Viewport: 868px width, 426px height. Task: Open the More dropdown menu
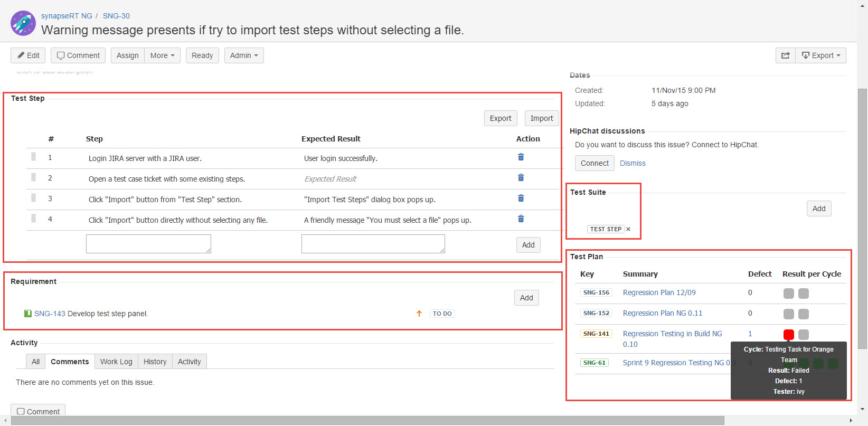163,55
